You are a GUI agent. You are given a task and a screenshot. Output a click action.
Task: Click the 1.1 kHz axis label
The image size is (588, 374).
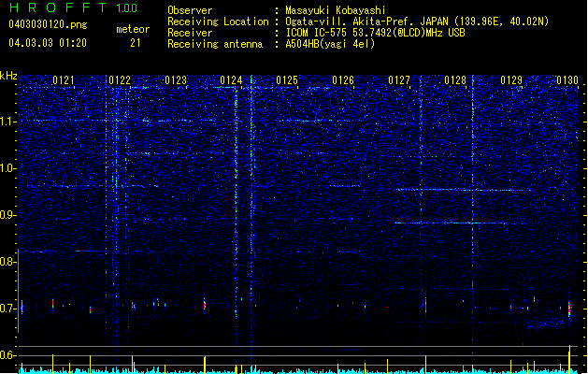[x=7, y=122]
